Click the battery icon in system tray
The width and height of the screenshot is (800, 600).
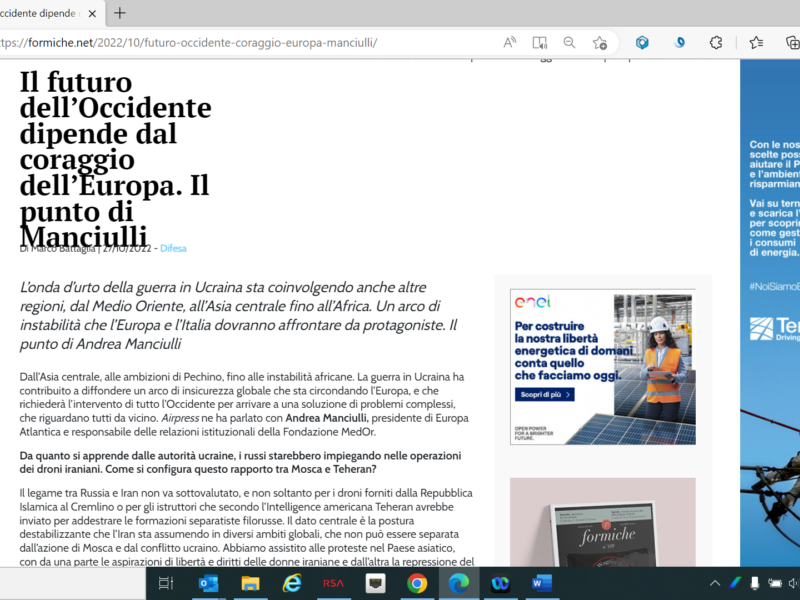tap(774, 583)
